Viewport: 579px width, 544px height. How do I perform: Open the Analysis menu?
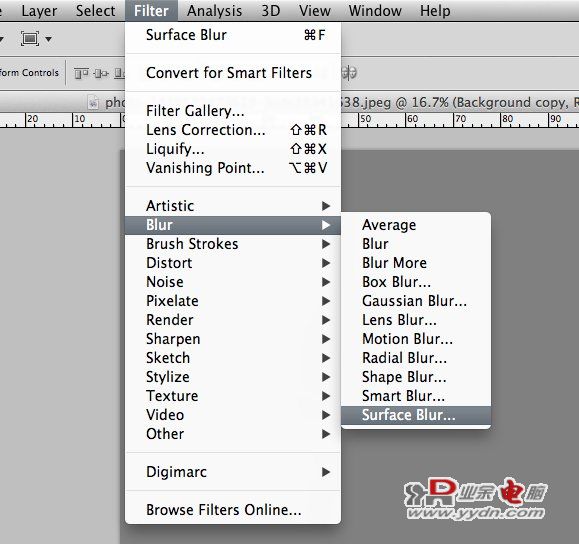[215, 11]
